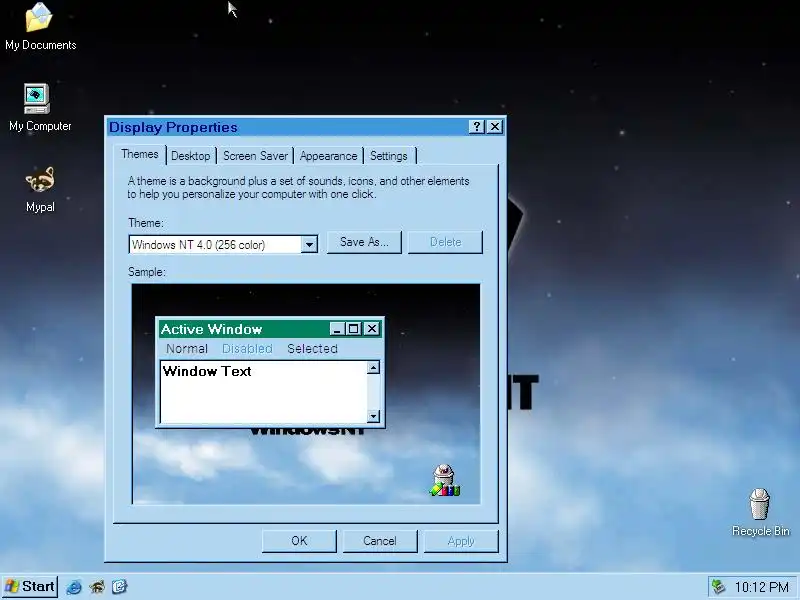The width and height of the screenshot is (800, 600).
Task: Open the Screen Saver tab
Action: (x=255, y=156)
